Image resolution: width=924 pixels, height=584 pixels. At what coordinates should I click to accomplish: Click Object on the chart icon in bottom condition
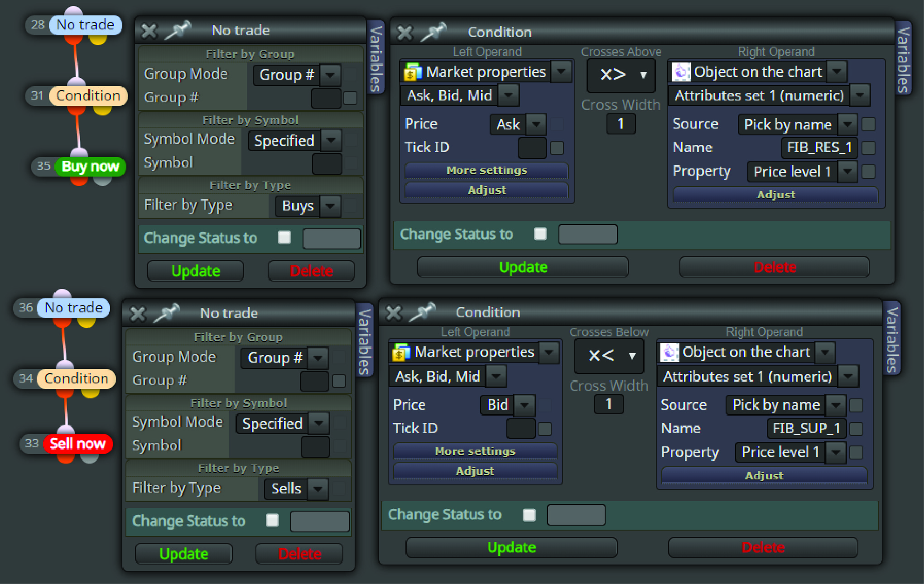click(669, 352)
